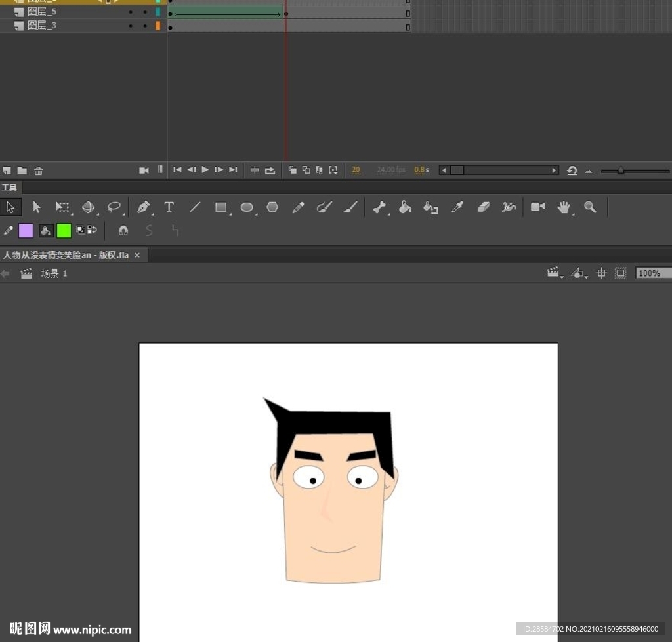The image size is (672, 642).
Task: Select layer 图层_3
Action: pos(41,26)
